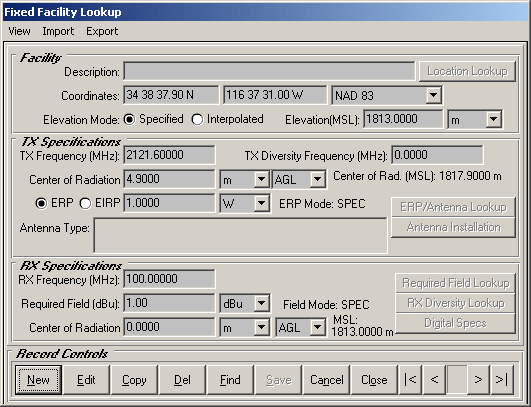Go to next record with > button
Screen dimensions: 531x407
pyautogui.click(x=478, y=380)
